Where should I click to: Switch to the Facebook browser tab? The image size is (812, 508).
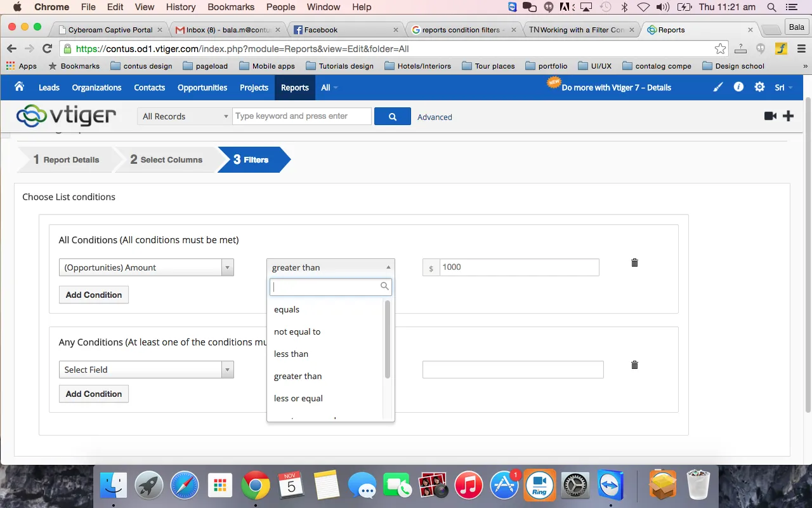pos(345,30)
